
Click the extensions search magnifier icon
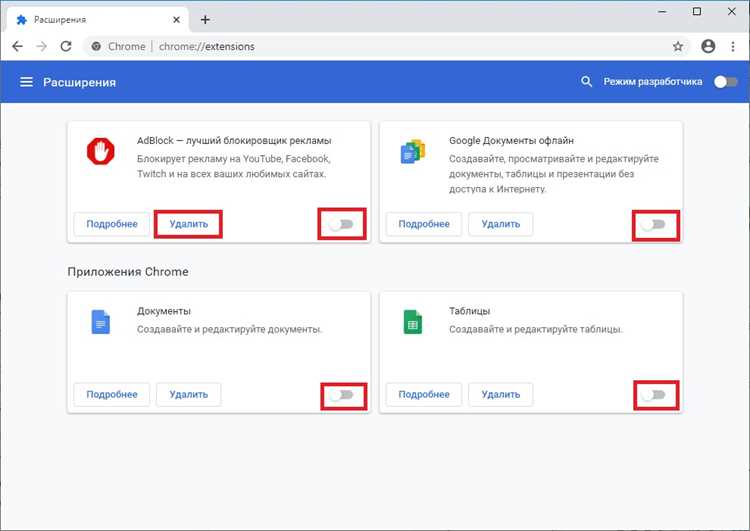tap(586, 82)
